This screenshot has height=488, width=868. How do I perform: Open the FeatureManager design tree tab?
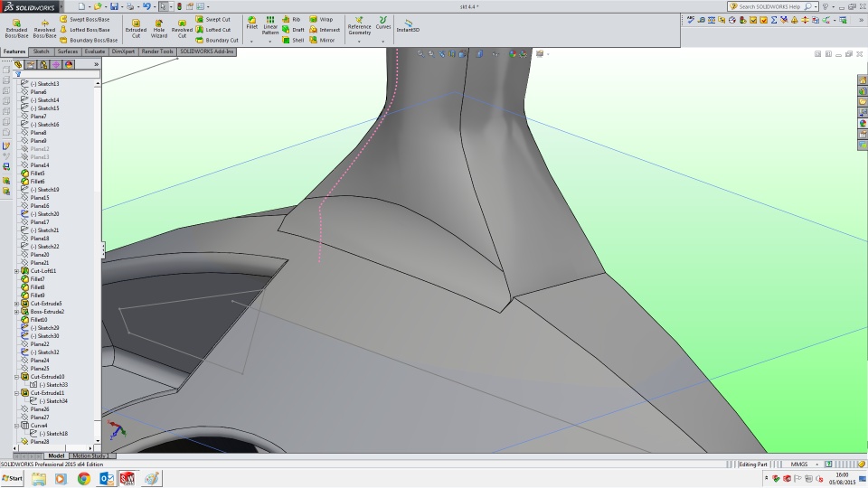point(18,65)
